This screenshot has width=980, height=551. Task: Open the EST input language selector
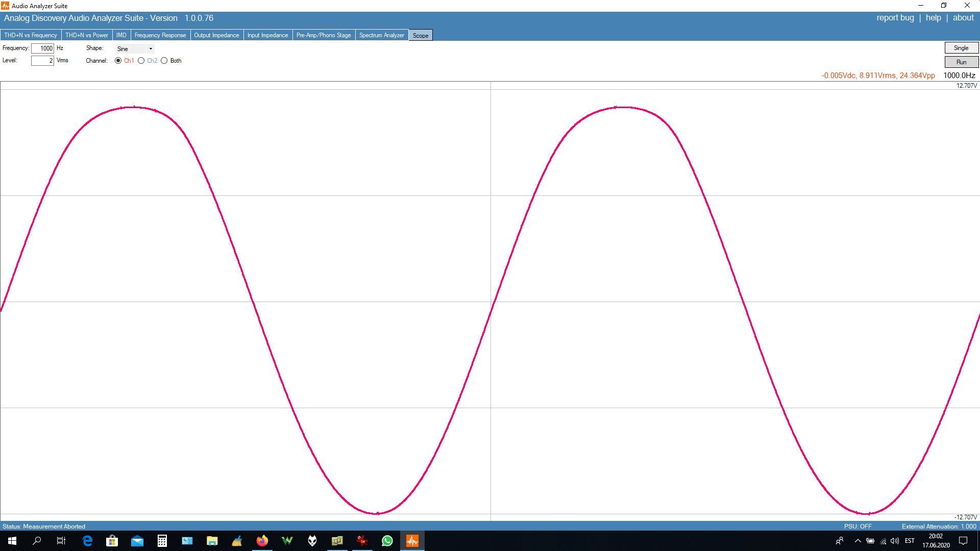point(910,541)
